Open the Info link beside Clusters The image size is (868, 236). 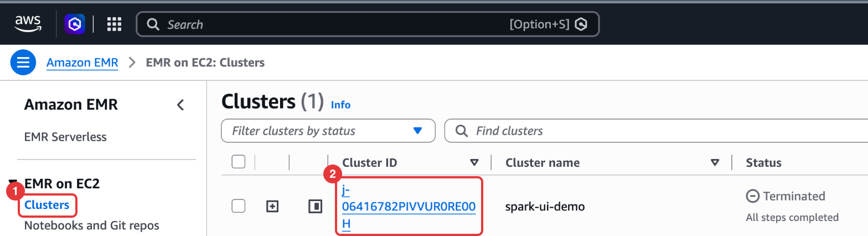[x=340, y=105]
